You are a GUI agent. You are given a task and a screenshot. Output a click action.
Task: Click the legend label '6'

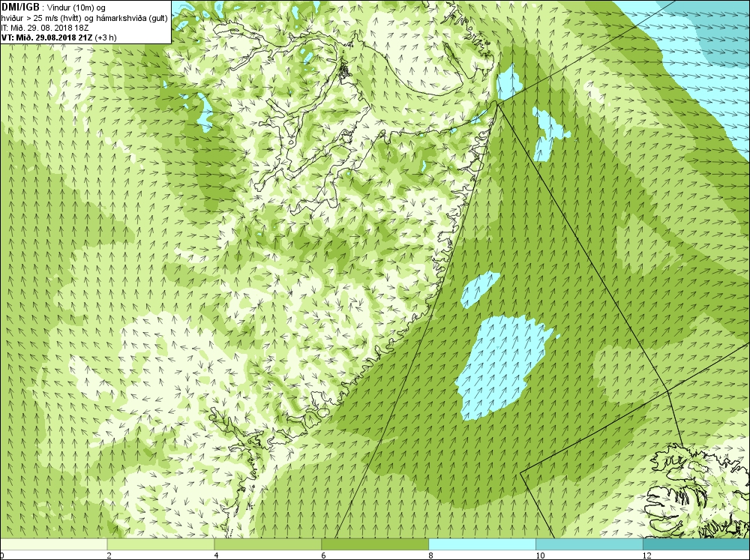324,556
